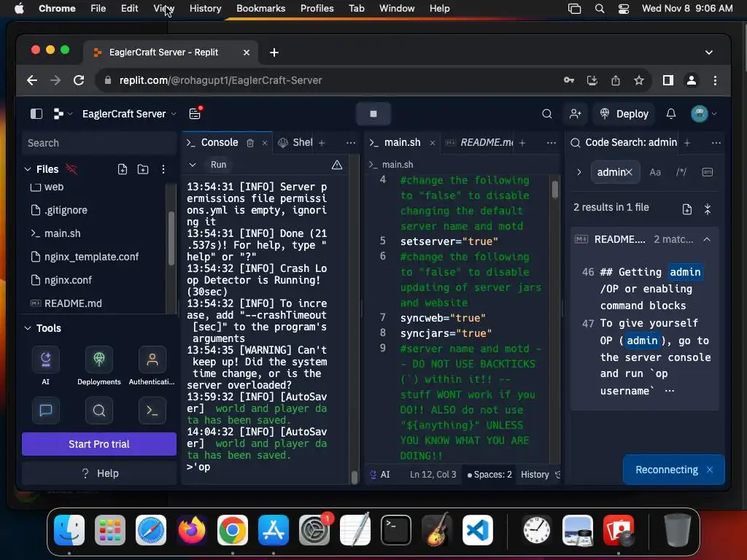
Task: Toggle hidden files eye icon
Action: click(71, 169)
